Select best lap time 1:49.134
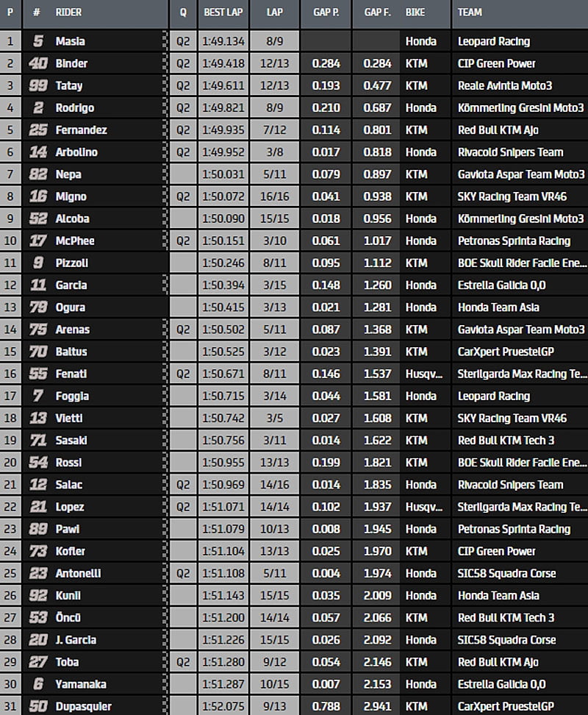This screenshot has height=715, width=588. coord(223,42)
